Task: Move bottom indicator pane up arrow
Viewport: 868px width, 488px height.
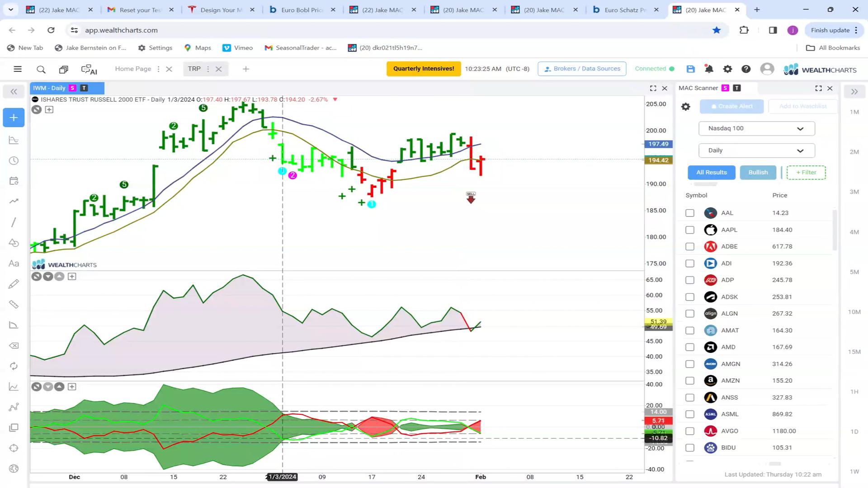Action: pyautogui.click(x=59, y=387)
